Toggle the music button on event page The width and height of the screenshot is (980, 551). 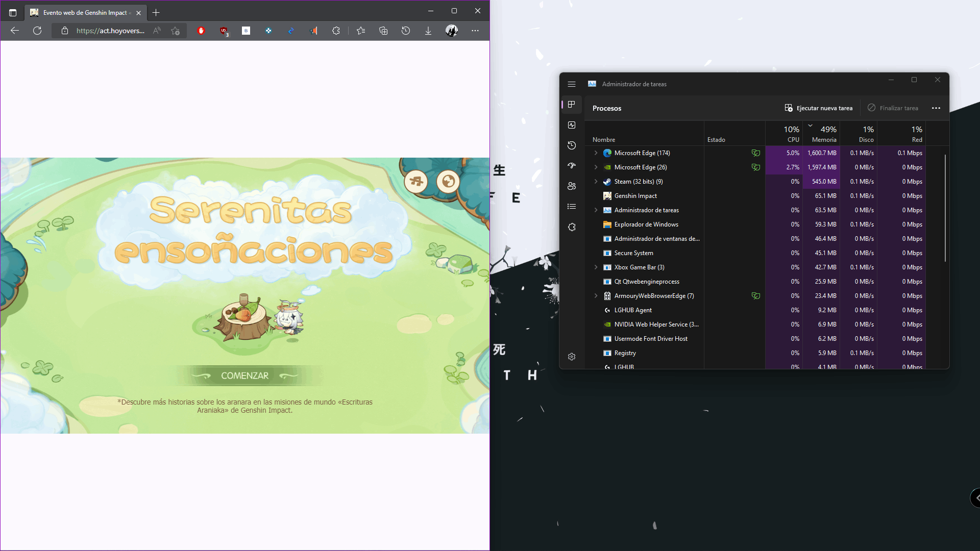(x=416, y=181)
